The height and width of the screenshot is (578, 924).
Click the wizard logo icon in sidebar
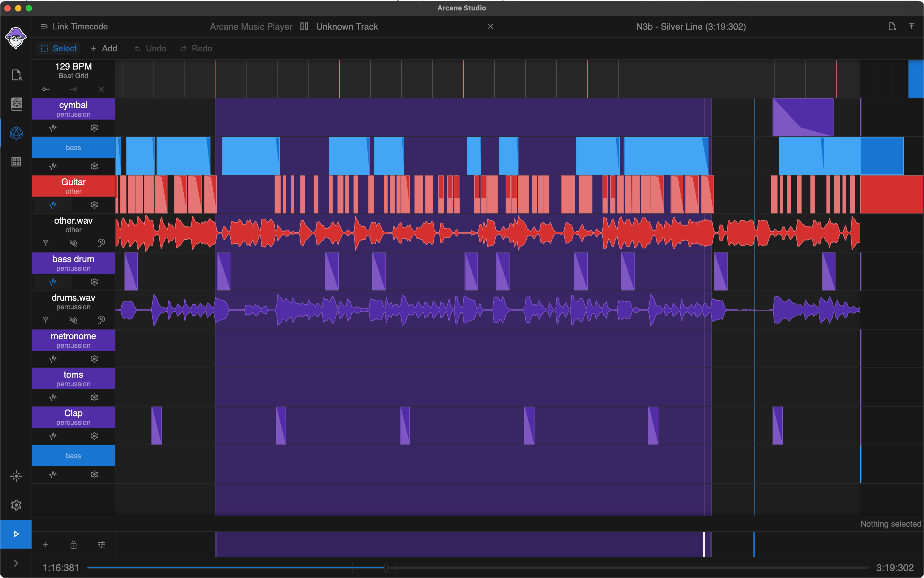pos(16,38)
